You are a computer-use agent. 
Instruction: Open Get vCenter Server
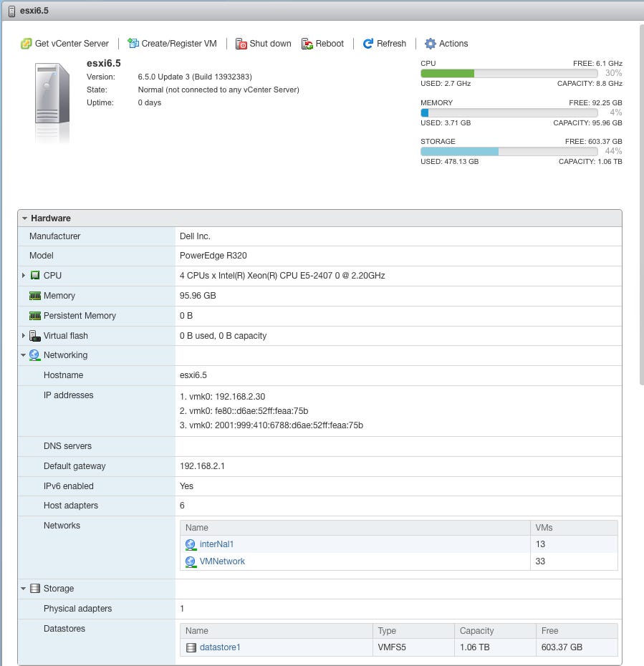pyautogui.click(x=65, y=44)
